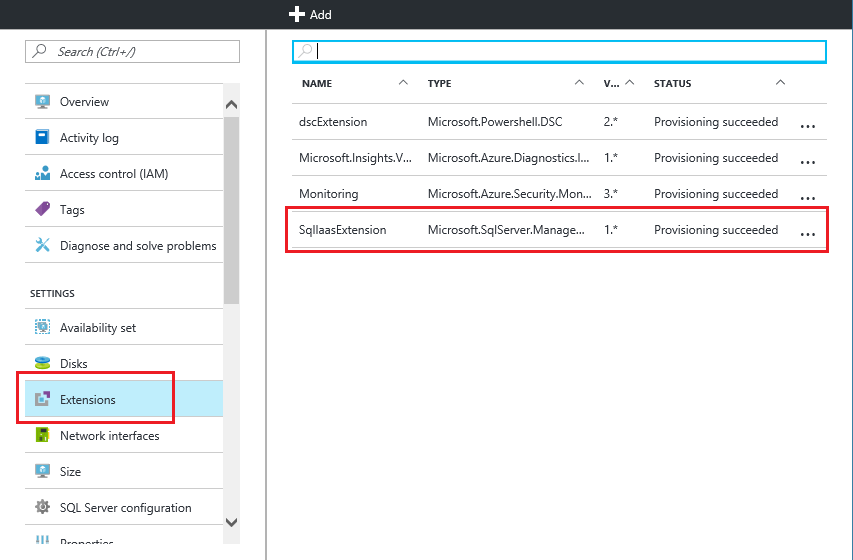The width and height of the screenshot is (853, 560).
Task: Open the Activity log page
Action: coord(124,137)
